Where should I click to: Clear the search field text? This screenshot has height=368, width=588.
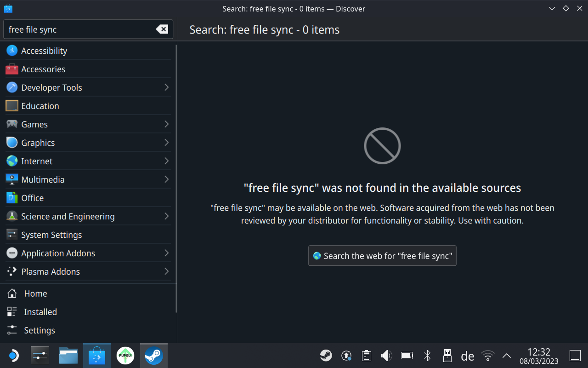click(162, 29)
